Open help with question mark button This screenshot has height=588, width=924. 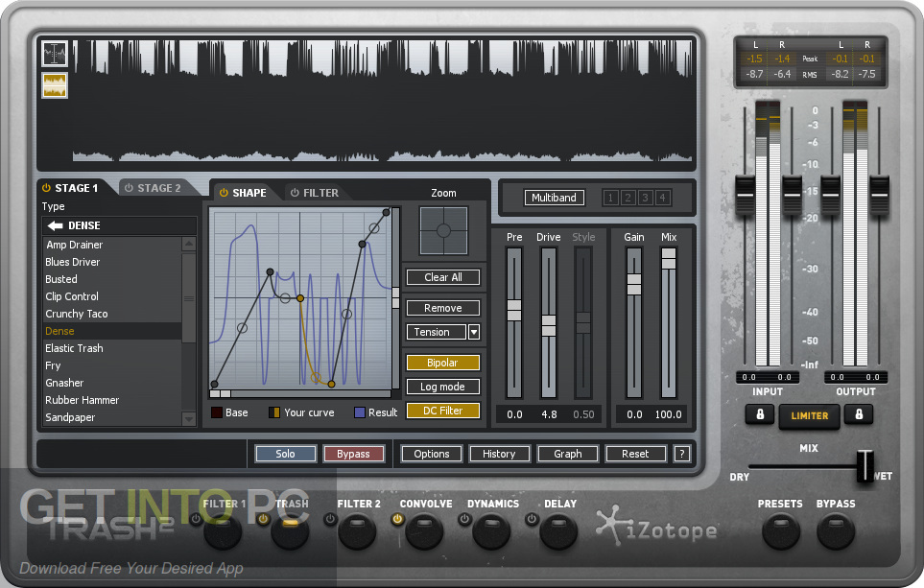tap(682, 454)
